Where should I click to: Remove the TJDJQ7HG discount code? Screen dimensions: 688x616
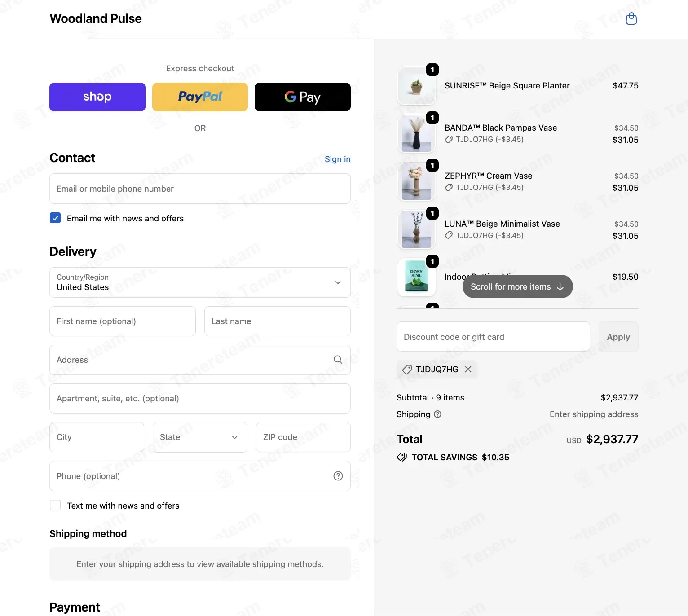[x=468, y=369]
